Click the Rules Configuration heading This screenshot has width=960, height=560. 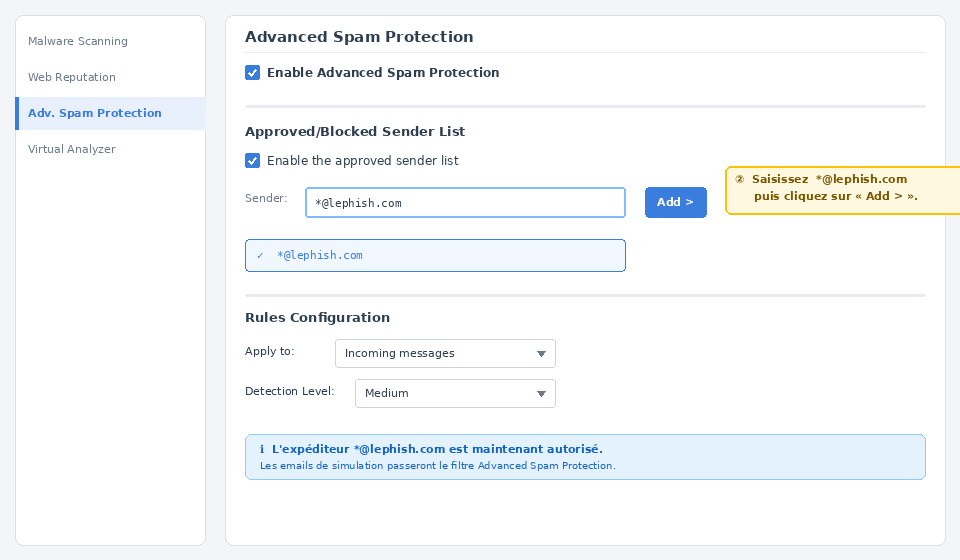[x=317, y=318]
